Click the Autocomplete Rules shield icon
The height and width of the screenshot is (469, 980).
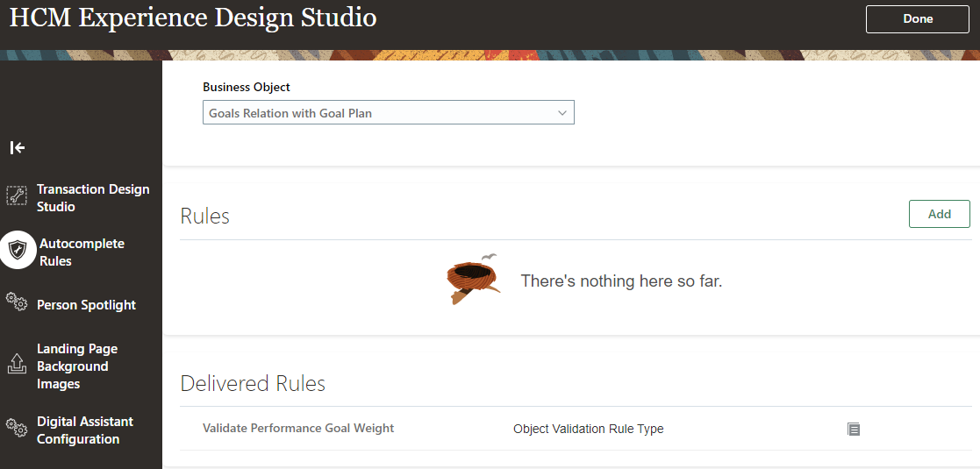18,251
